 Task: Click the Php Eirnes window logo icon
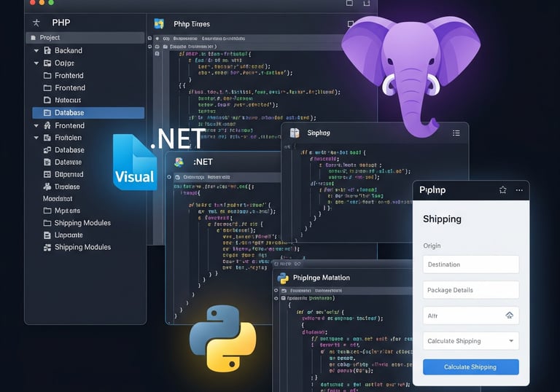[x=159, y=24]
